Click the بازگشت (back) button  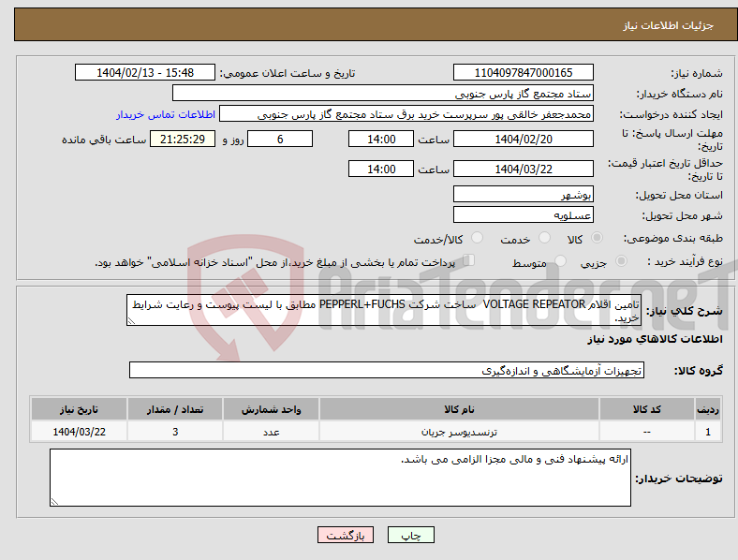click(x=346, y=535)
